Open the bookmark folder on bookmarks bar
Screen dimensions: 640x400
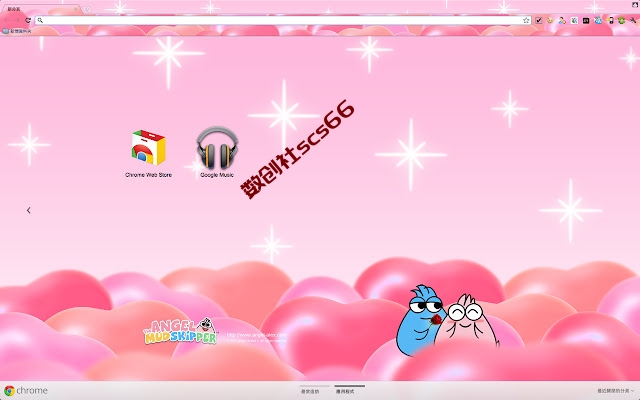pos(16,31)
